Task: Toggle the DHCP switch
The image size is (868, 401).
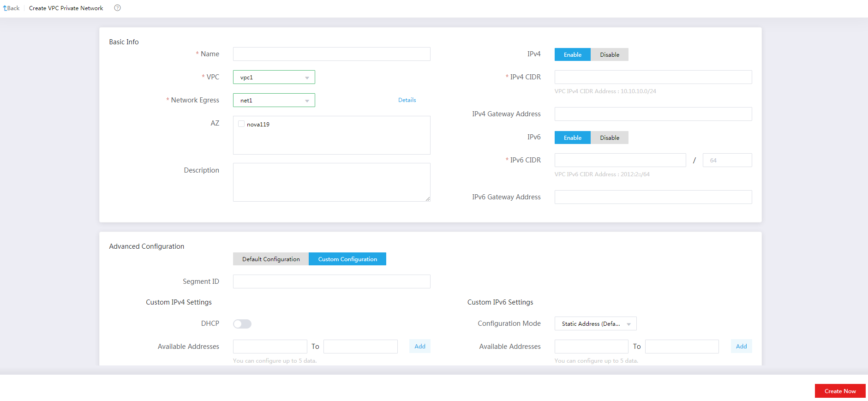Action: pos(242,324)
